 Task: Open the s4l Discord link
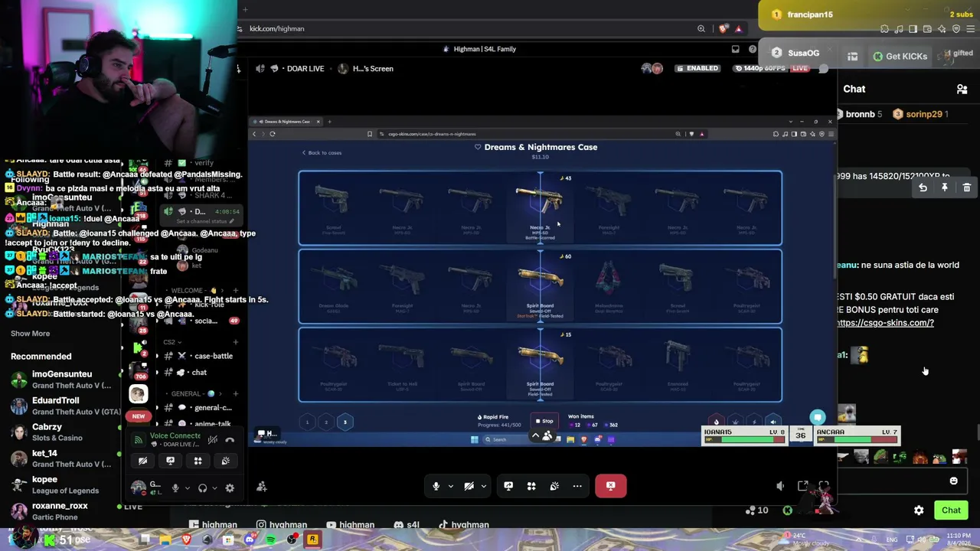pos(407,525)
